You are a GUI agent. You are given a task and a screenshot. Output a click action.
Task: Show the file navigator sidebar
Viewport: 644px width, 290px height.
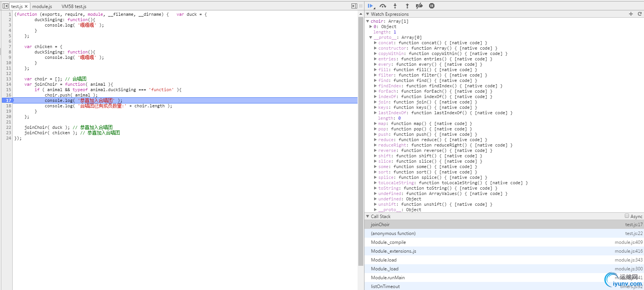point(5,6)
